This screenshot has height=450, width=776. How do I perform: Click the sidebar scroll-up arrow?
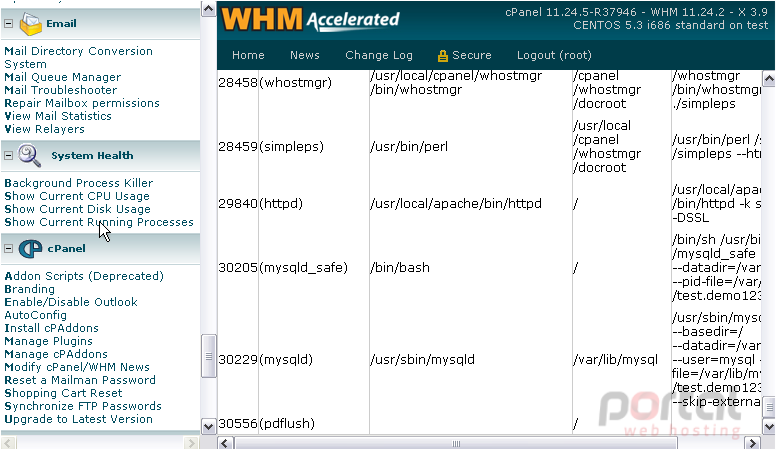[208, 9]
